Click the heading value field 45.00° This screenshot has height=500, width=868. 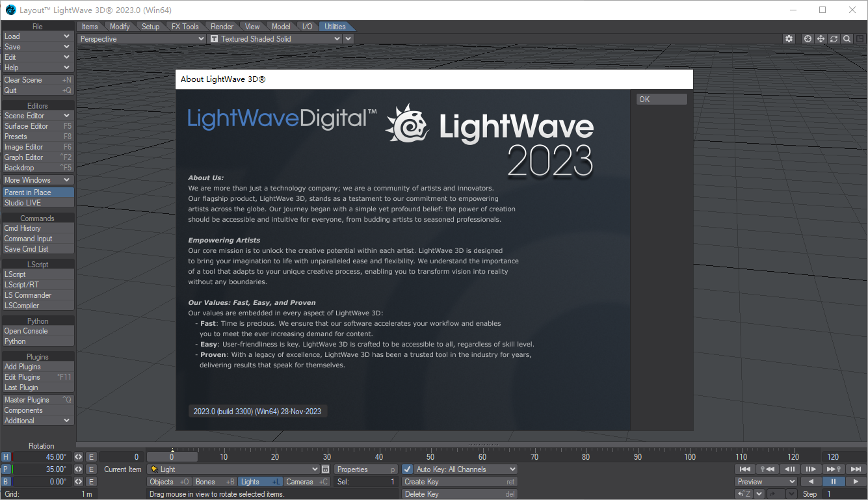(x=41, y=457)
